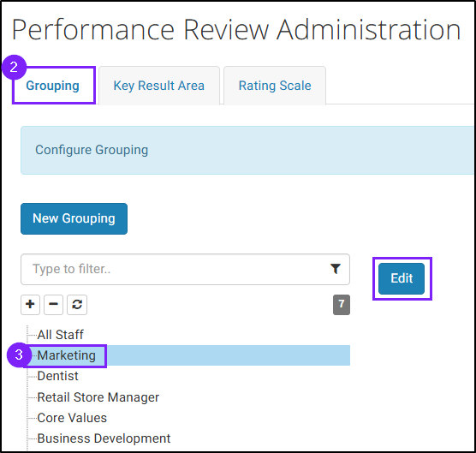Viewport: 476px width, 453px height.
Task: Select the Dentist grouping
Action: [57, 376]
